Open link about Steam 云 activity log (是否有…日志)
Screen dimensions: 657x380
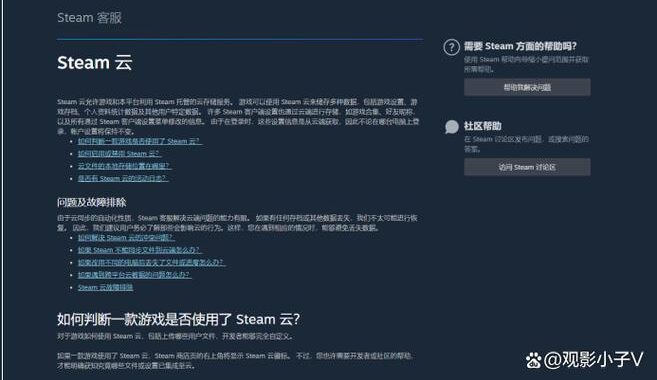pos(123,178)
